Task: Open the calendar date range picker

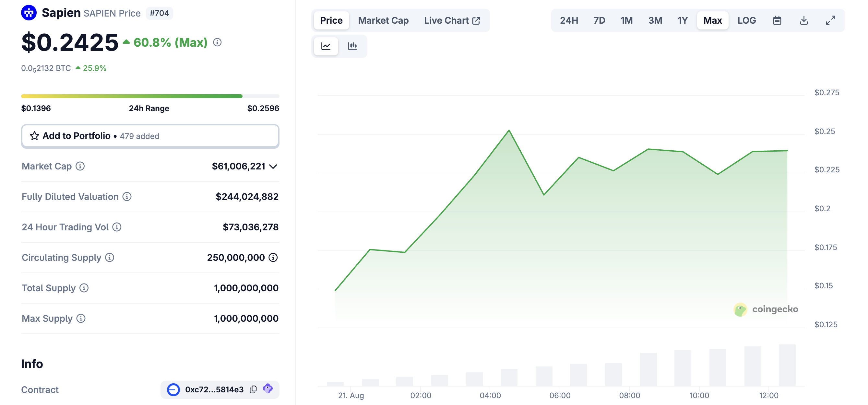Action: pyautogui.click(x=777, y=20)
